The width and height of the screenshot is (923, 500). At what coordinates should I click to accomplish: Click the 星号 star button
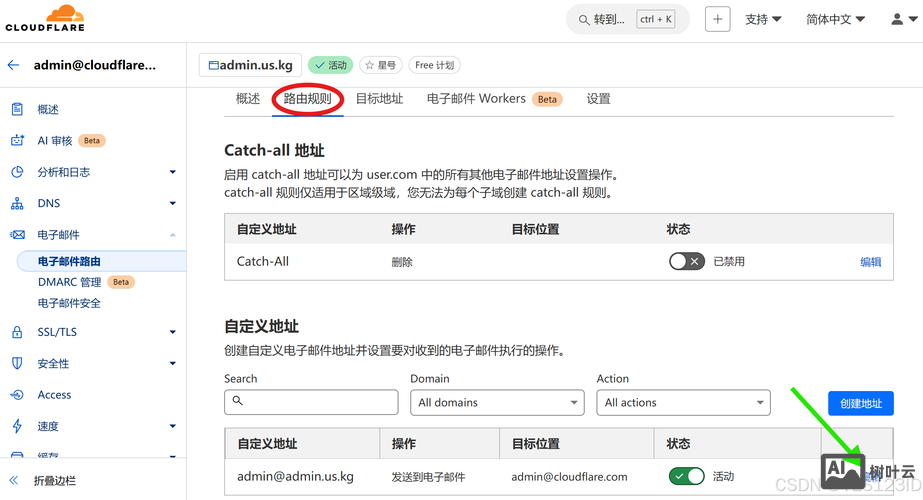[x=380, y=65]
